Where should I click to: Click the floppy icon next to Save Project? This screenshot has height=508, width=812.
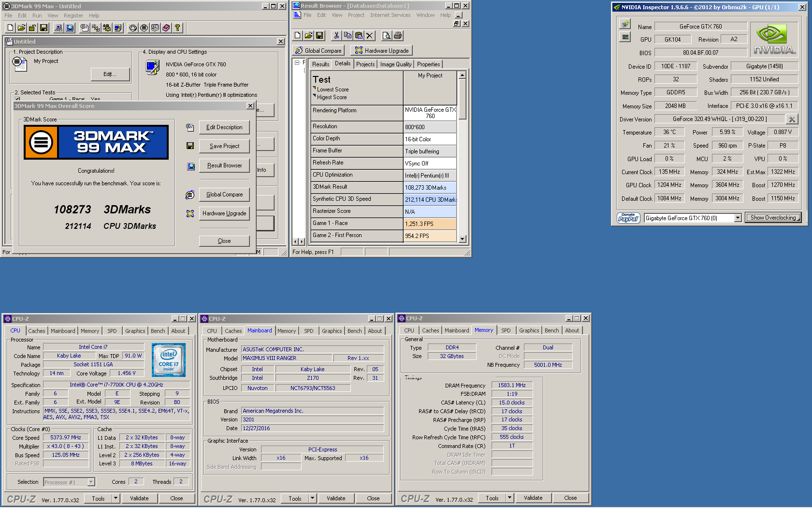point(190,146)
